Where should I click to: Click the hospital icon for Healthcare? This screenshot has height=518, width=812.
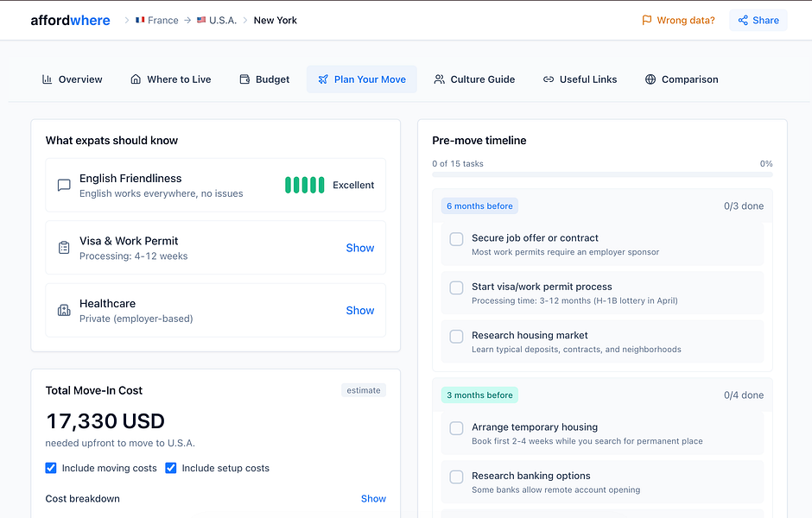pos(64,311)
